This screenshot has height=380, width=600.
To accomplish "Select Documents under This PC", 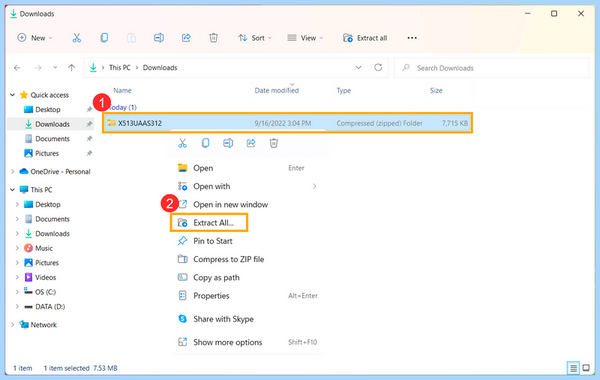I will (x=52, y=219).
